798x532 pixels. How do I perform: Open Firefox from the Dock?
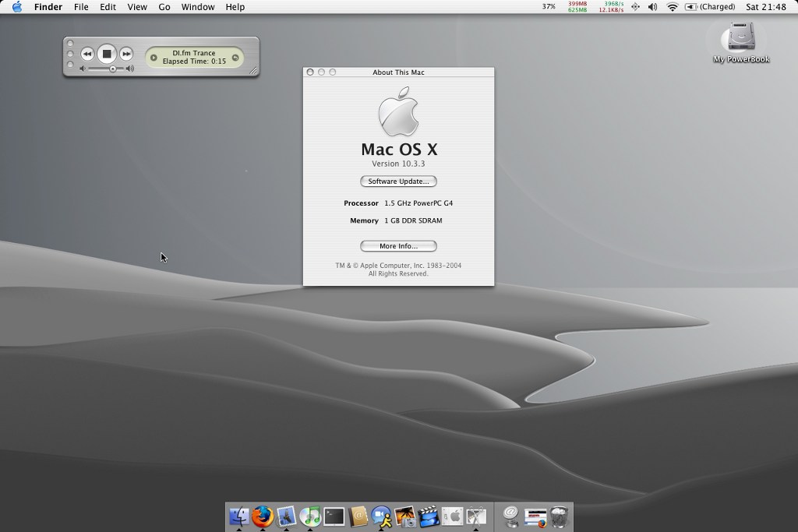pyautogui.click(x=263, y=516)
